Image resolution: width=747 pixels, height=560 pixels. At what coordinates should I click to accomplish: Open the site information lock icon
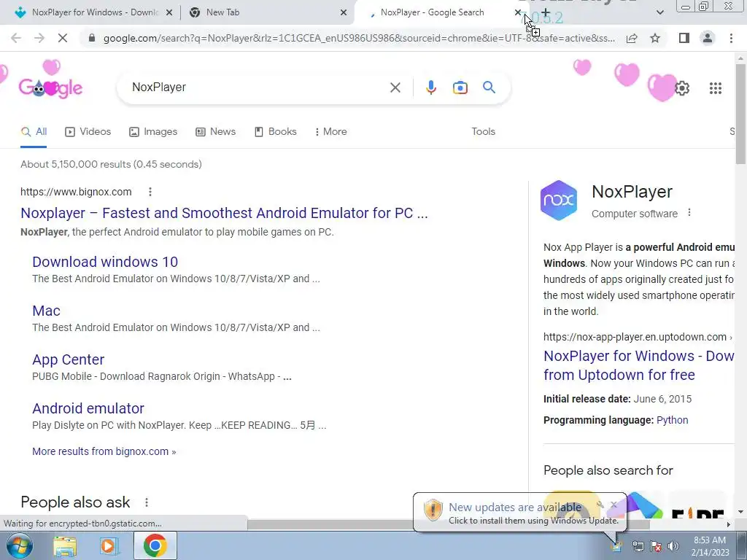tap(92, 38)
